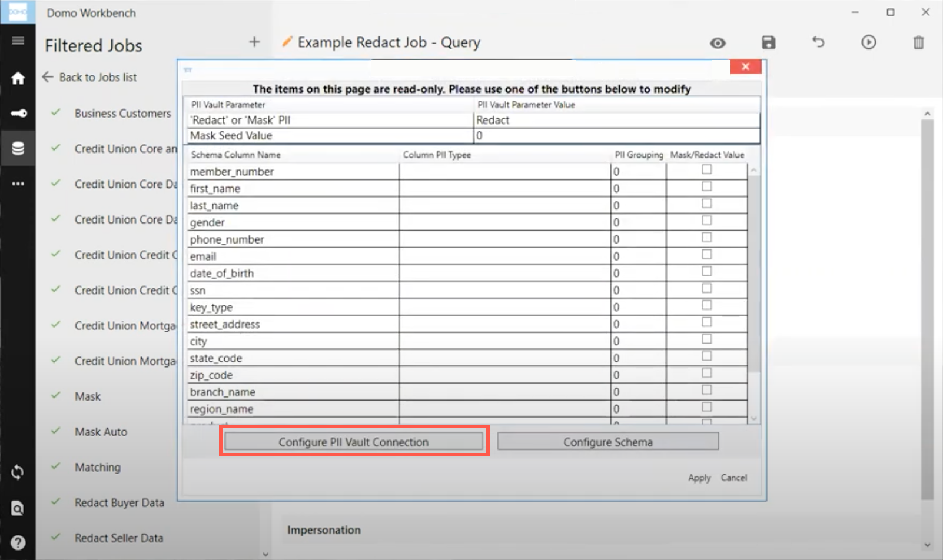
Task: Click the database jobs sidebar icon
Action: (x=18, y=148)
